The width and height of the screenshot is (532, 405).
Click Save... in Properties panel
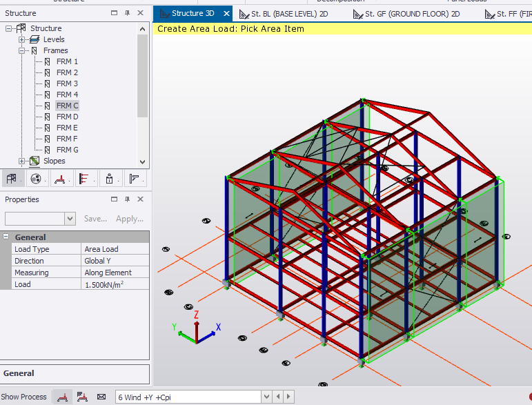coord(95,219)
